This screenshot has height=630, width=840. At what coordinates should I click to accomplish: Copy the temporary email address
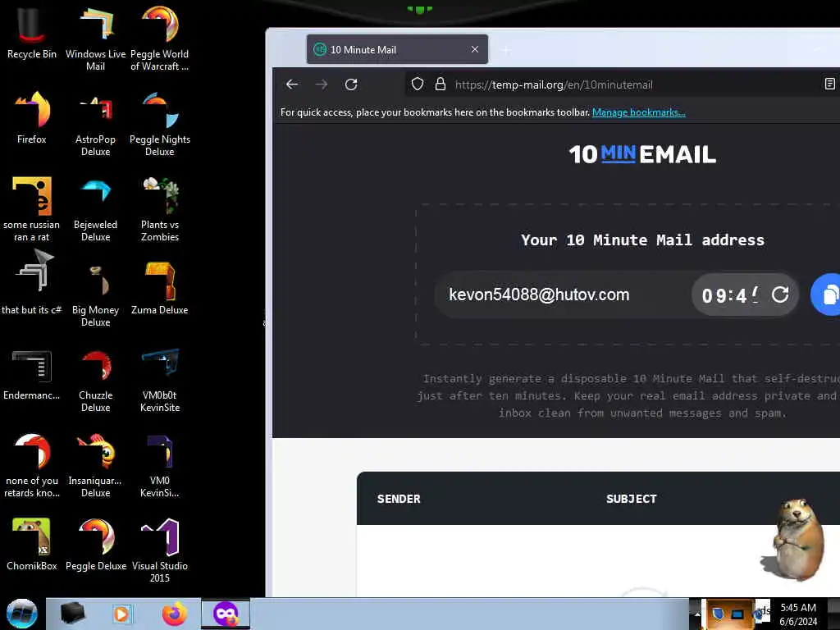pos(829,294)
